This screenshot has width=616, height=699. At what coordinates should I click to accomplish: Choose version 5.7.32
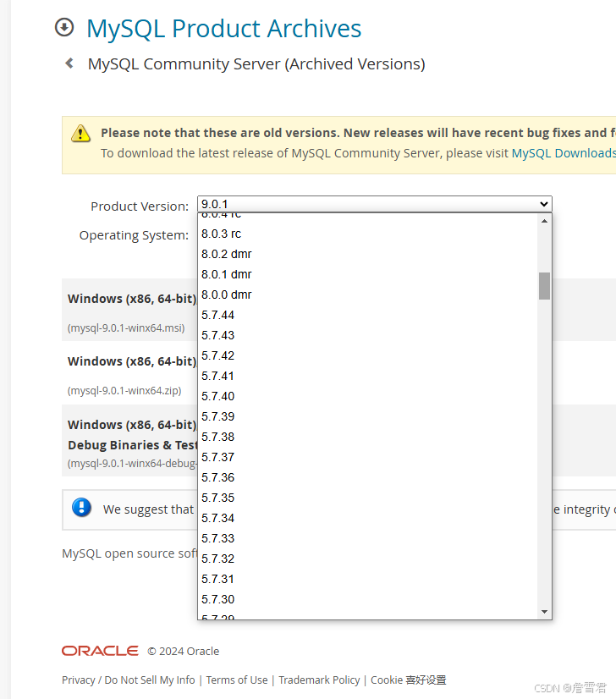coord(368,559)
